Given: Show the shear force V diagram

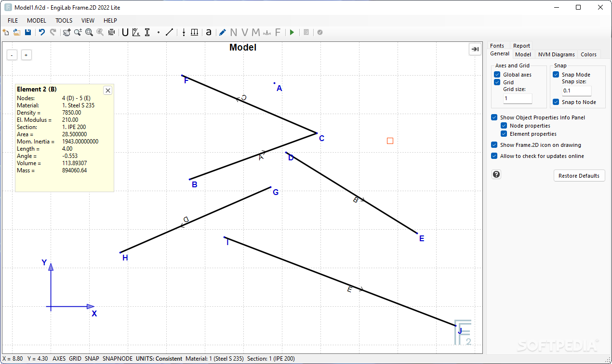Looking at the screenshot, I should [x=245, y=32].
